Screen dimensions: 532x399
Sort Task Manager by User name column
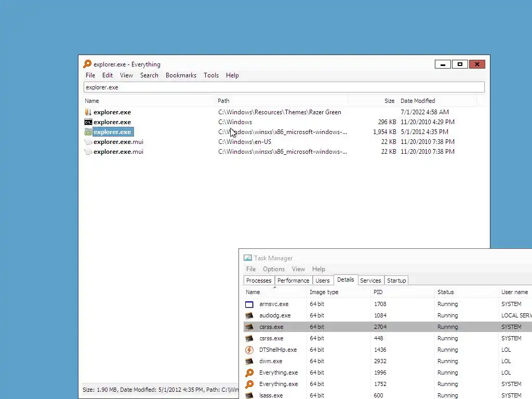click(x=515, y=292)
